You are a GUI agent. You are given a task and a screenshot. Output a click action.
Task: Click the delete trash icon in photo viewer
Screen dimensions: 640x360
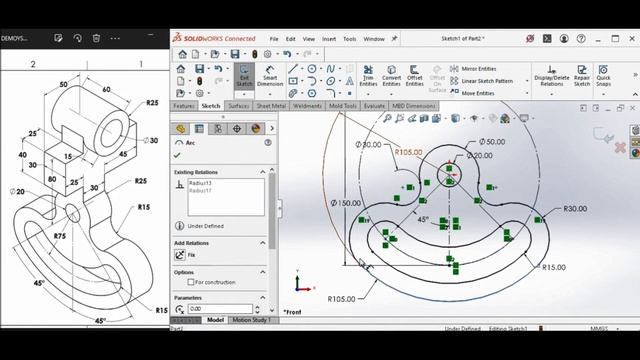[96, 38]
